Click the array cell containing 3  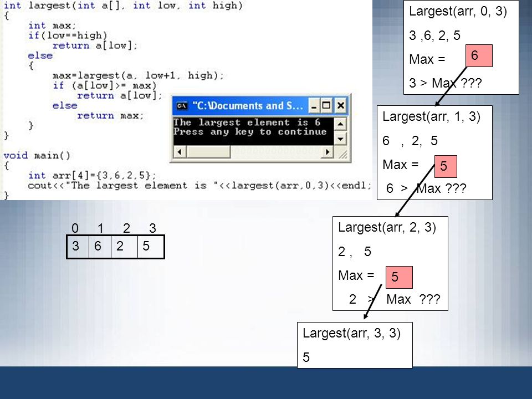coord(78,247)
